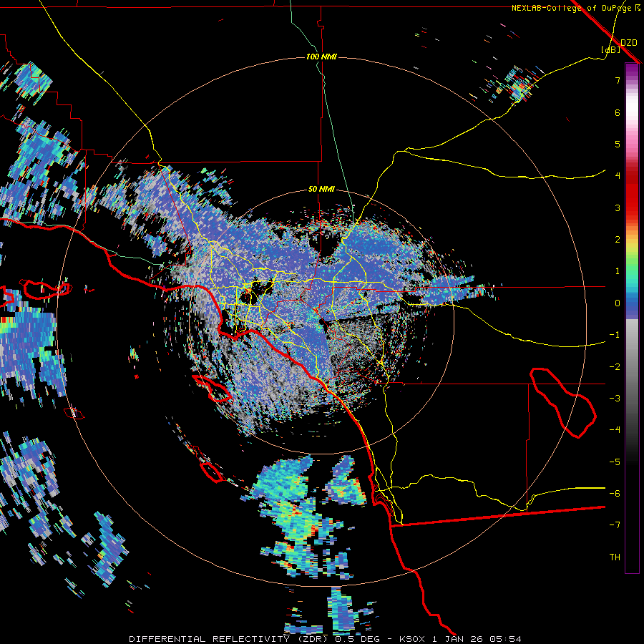The height and width of the screenshot is (644, 644).
Task: Click the 2 value on the color scale
Action: (618, 240)
